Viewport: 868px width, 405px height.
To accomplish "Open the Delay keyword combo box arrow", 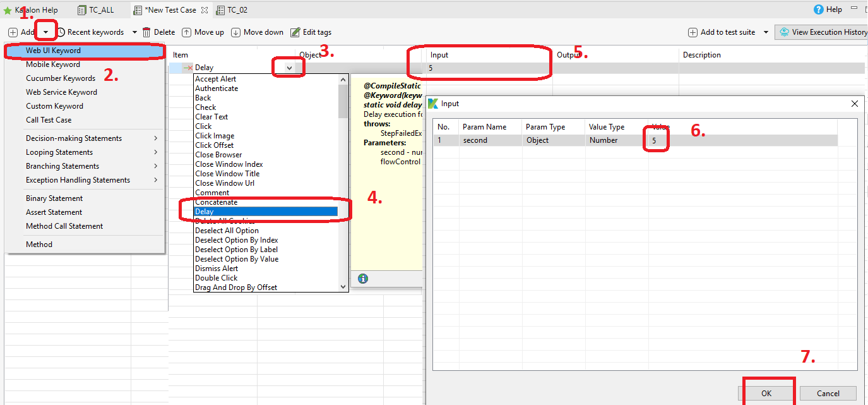I will pos(289,68).
